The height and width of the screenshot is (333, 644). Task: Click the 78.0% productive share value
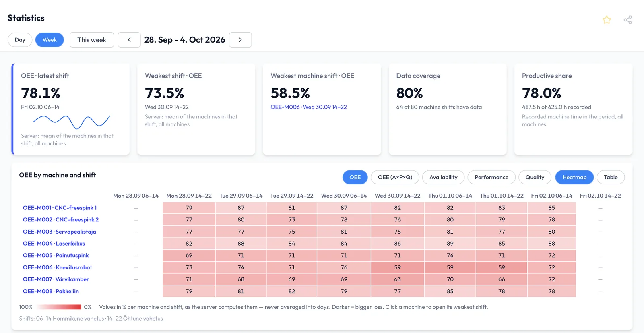point(542,93)
